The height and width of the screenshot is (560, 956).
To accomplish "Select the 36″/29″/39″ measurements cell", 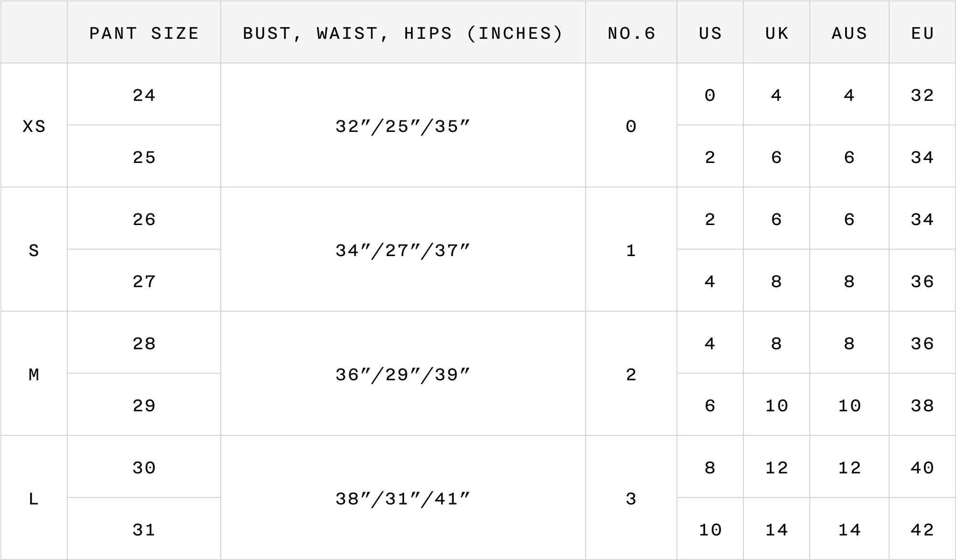I will (403, 375).
